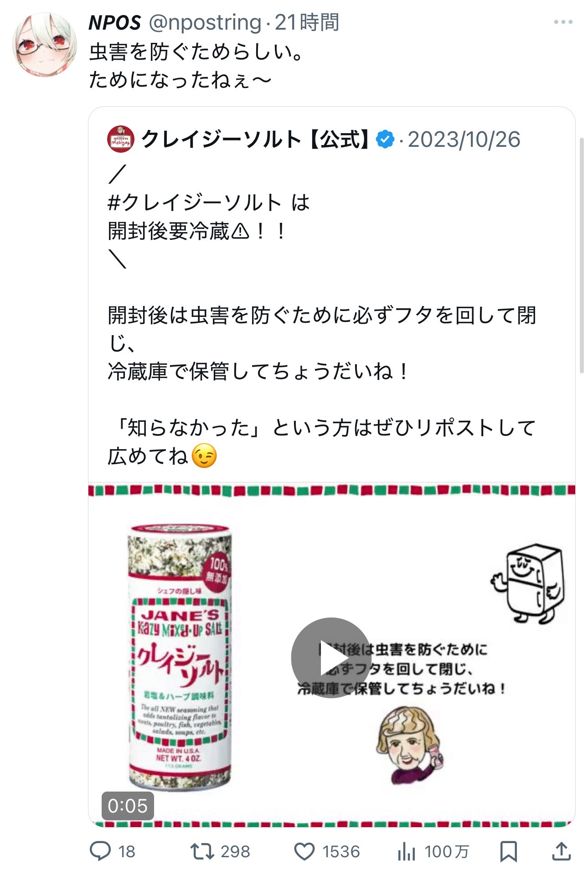
Task: Open NPOS profile avatar
Action: tap(45, 44)
